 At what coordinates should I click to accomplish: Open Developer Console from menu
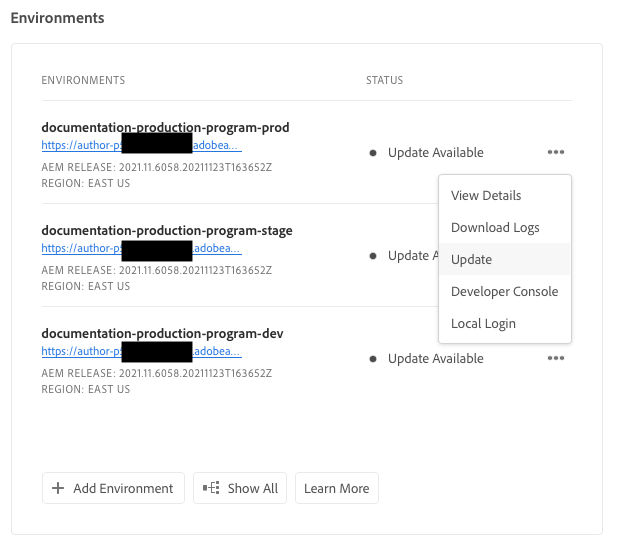(504, 291)
